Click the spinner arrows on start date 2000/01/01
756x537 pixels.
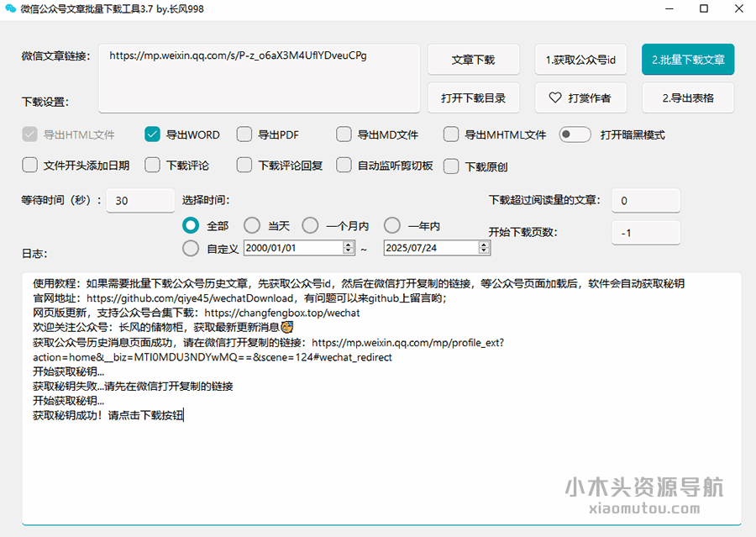[349, 248]
